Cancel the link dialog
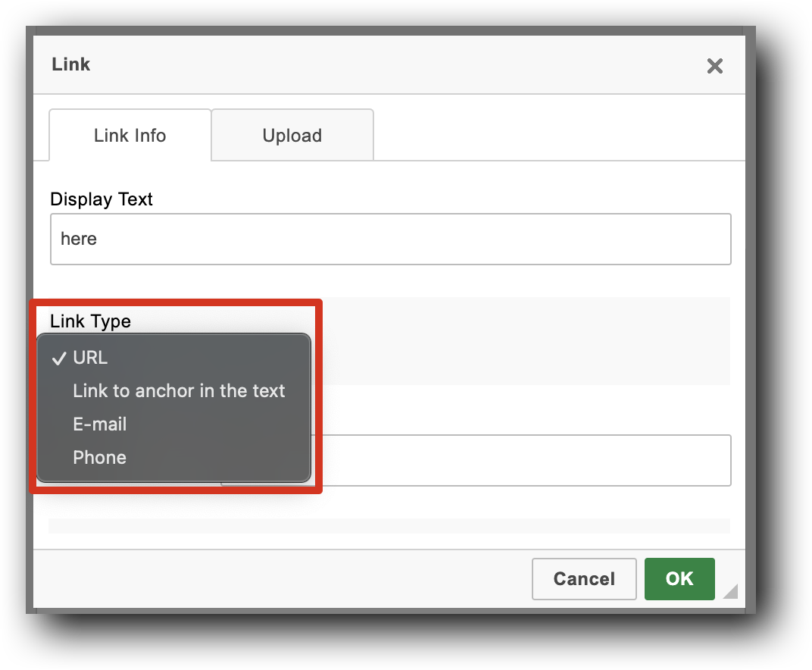812x670 pixels. pyautogui.click(x=584, y=578)
